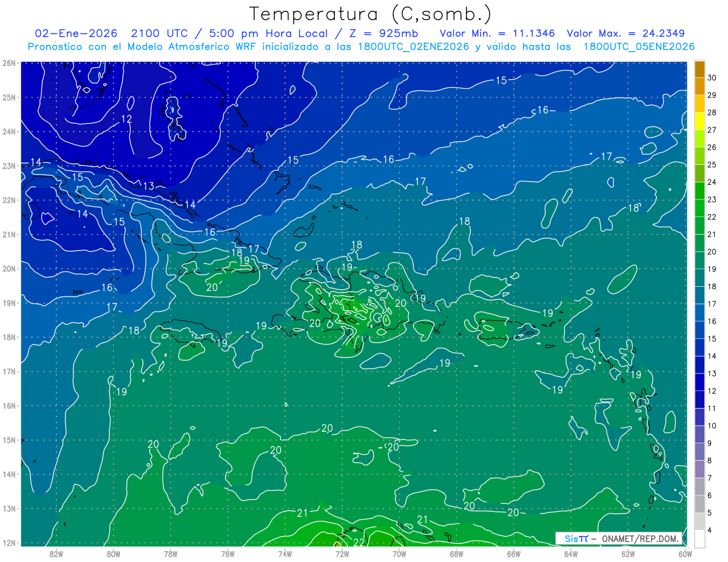Click the '20N' latitude label
The image size is (728, 562).
(x=9, y=269)
